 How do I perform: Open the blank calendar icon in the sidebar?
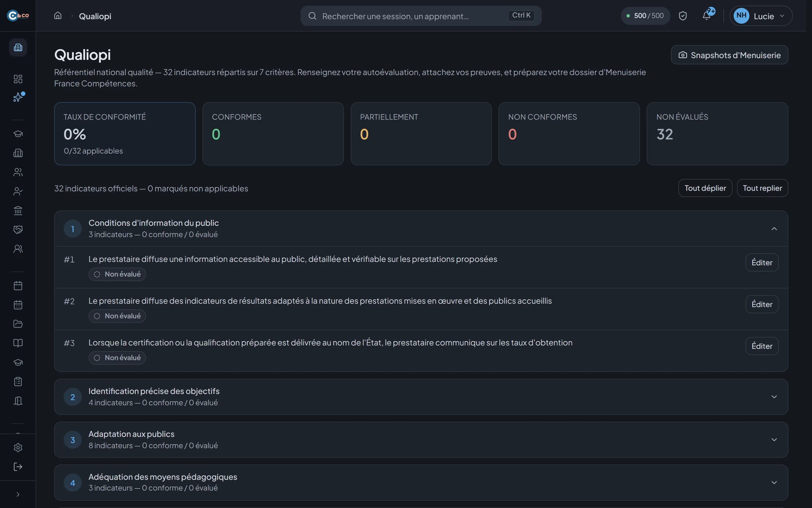tap(18, 286)
